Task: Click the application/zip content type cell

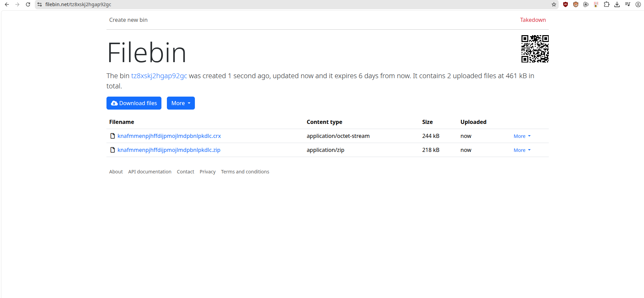Action: pyautogui.click(x=326, y=150)
